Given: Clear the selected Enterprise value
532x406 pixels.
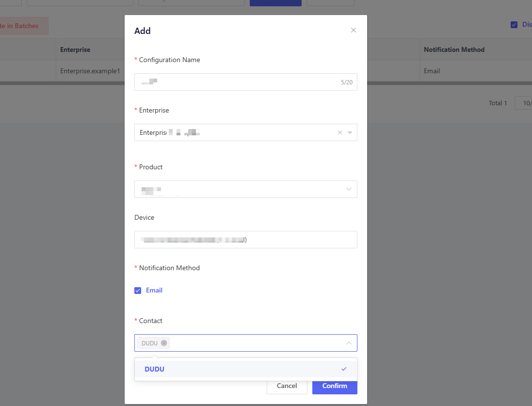Looking at the screenshot, I should pos(339,132).
